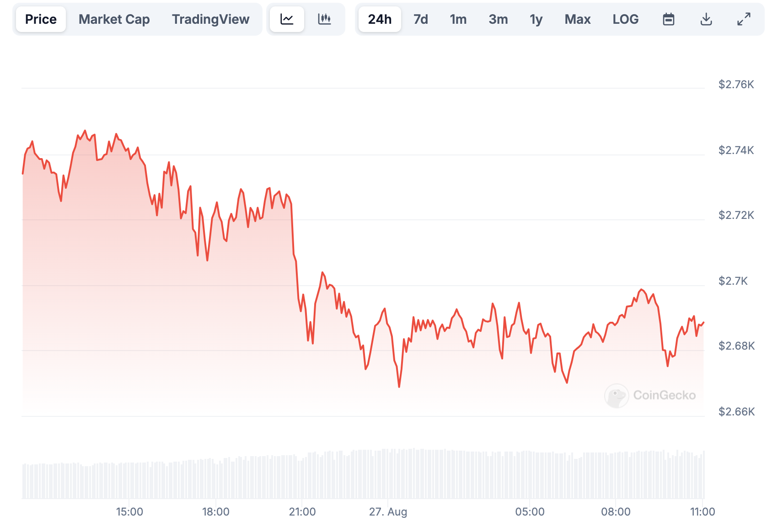This screenshot has height=532, width=783.
Task: Open the TradingView tab
Action: pos(210,19)
